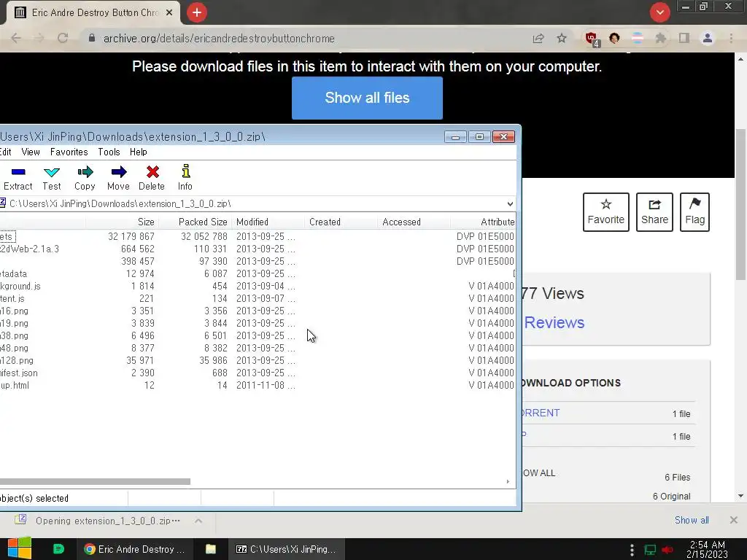Image resolution: width=747 pixels, height=560 pixels.
Task: Reload the browser page
Action: click(x=63, y=38)
